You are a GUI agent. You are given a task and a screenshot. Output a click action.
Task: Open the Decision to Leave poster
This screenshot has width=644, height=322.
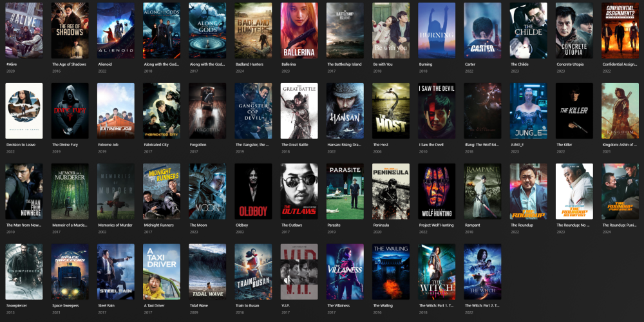coord(24,111)
